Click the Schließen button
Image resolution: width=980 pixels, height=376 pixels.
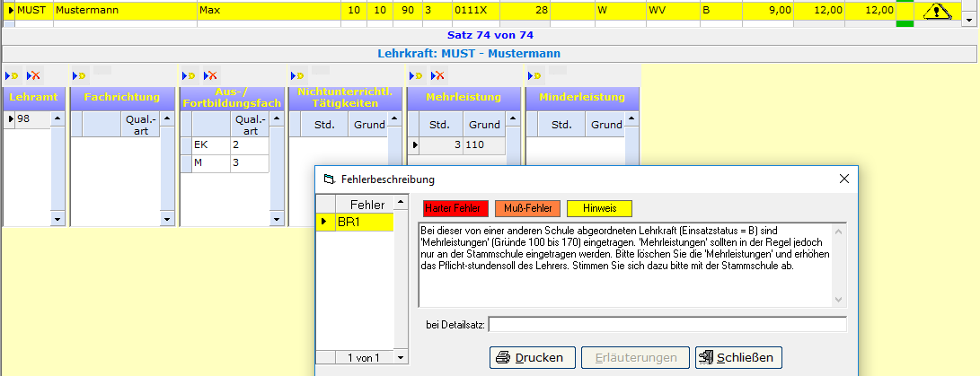pyautogui.click(x=738, y=358)
